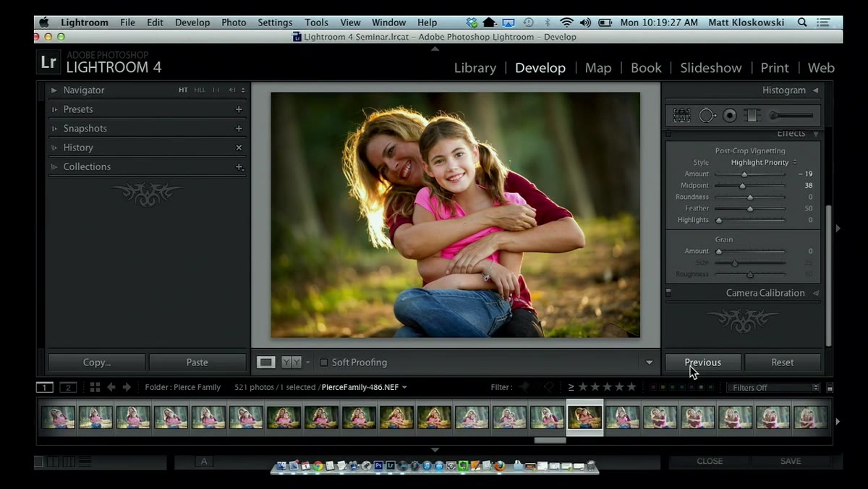Select the Spot Removal tool
This screenshot has height=489, width=868.
(x=707, y=115)
